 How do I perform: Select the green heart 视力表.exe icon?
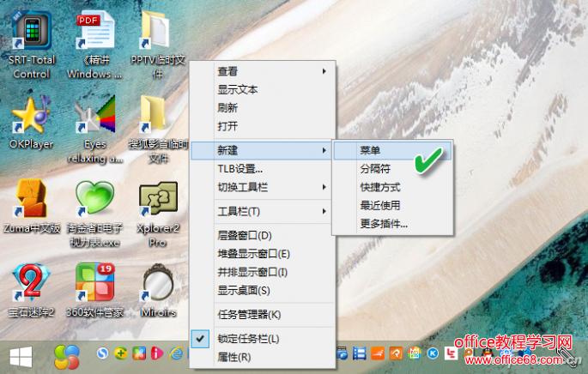[x=95, y=199]
